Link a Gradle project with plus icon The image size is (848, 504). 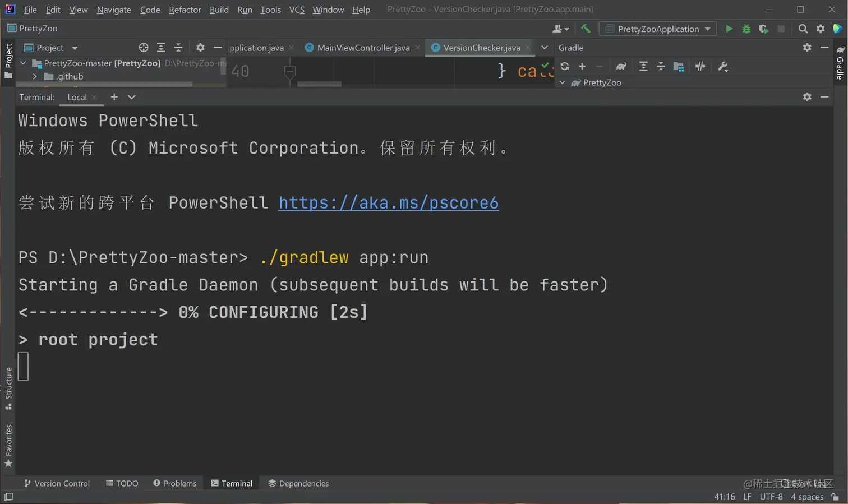tap(582, 66)
